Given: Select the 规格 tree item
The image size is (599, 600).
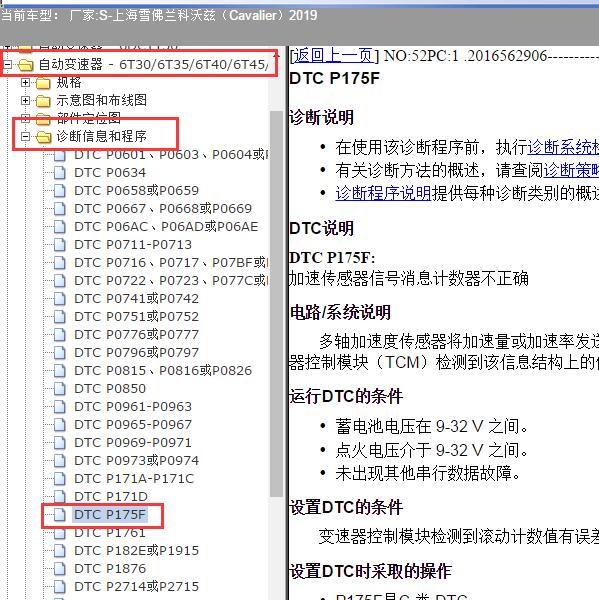Looking at the screenshot, I should (x=69, y=82).
